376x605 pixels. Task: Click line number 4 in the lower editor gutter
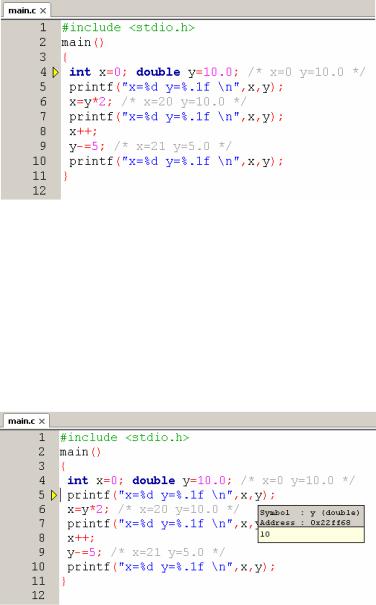coord(42,480)
